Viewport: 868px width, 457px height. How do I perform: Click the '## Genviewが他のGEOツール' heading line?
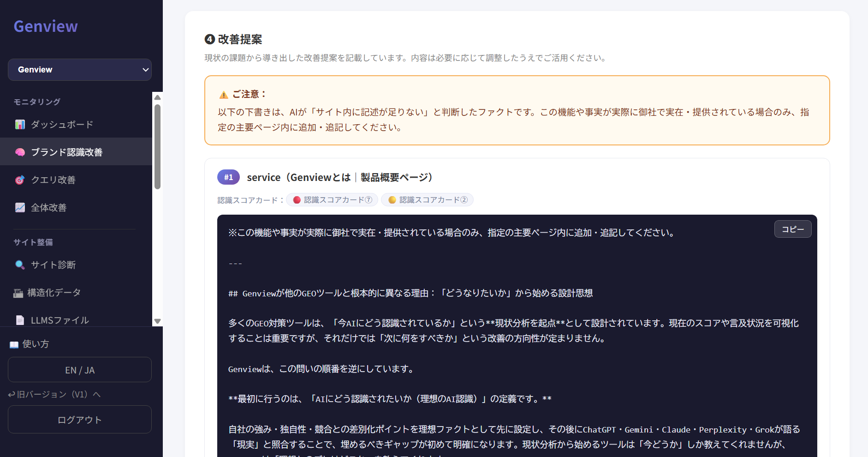tap(410, 293)
